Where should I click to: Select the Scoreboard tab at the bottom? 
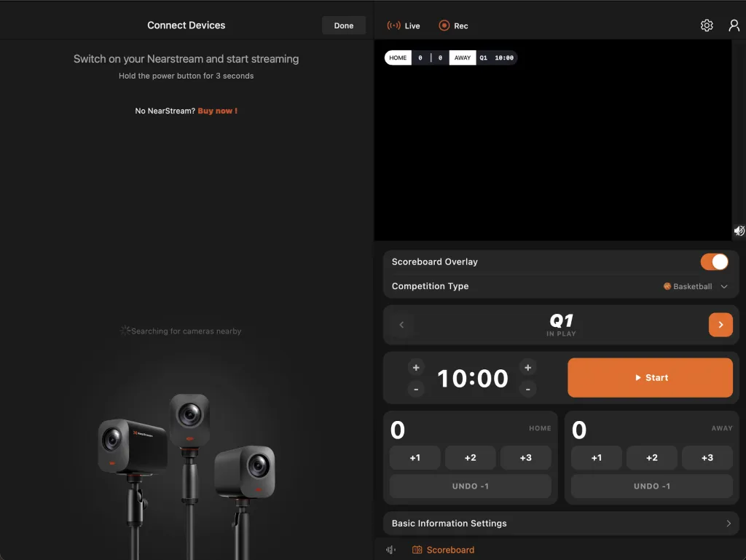tap(443, 550)
